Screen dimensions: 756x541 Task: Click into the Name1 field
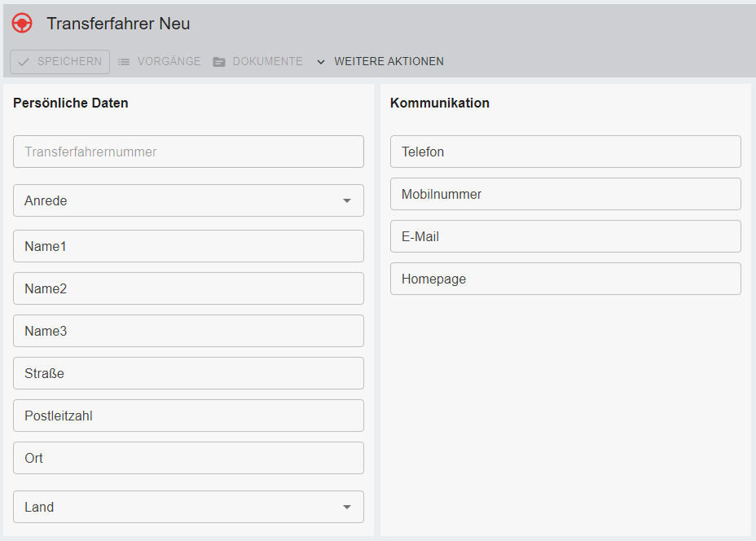coord(188,246)
